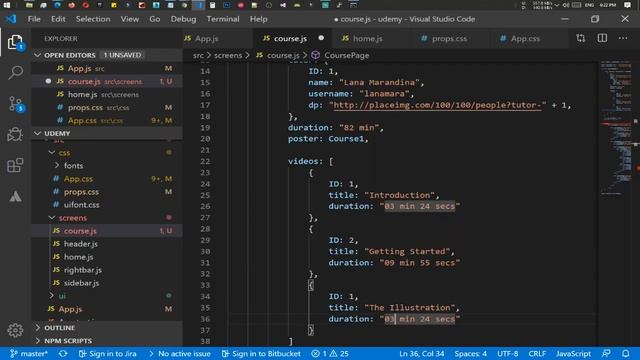Open the Terminal menu
Viewport: 640px width, 360px height.
pyautogui.click(x=223, y=19)
